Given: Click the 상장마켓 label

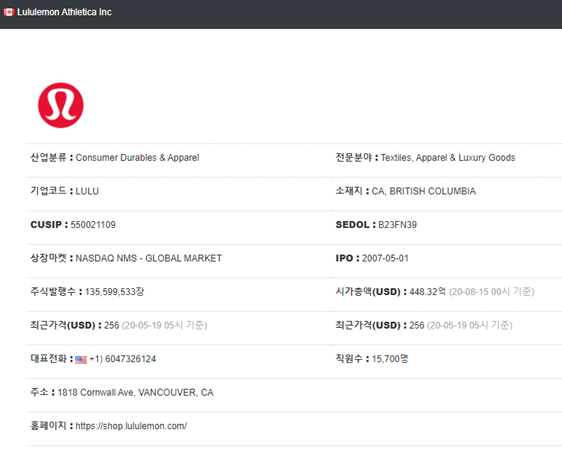Looking at the screenshot, I should tap(48, 258).
